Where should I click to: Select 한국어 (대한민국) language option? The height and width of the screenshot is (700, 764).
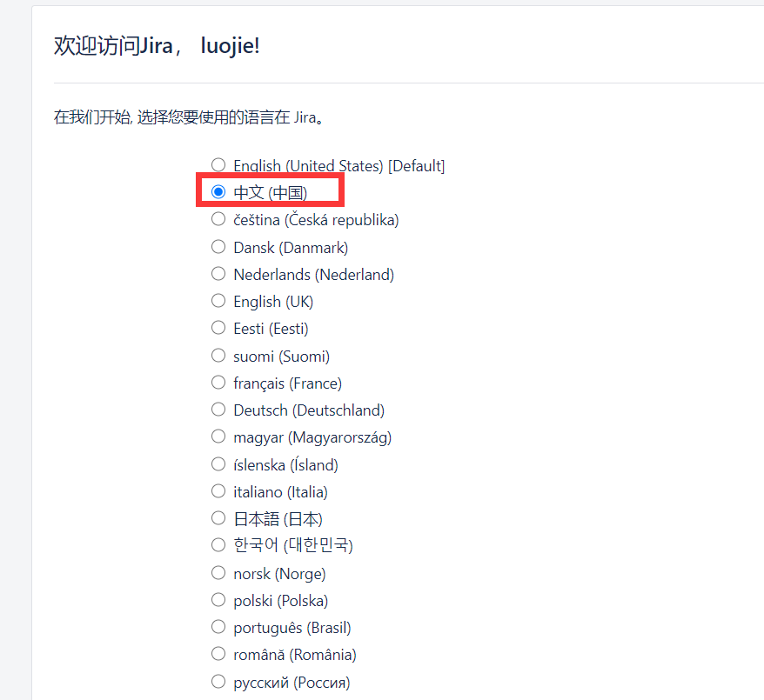click(x=218, y=545)
